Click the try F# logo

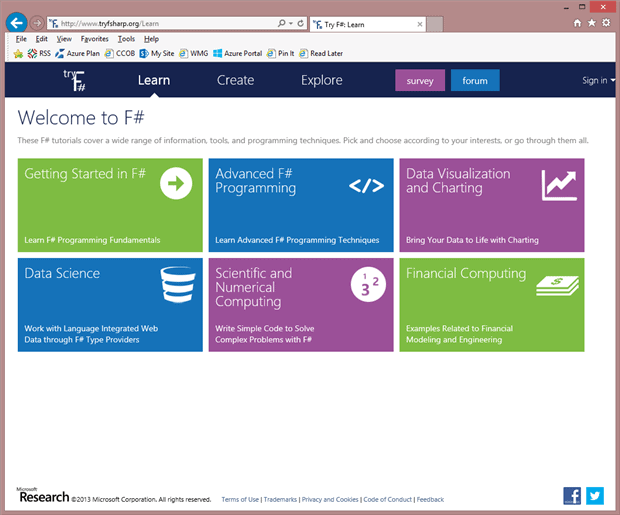[x=75, y=80]
